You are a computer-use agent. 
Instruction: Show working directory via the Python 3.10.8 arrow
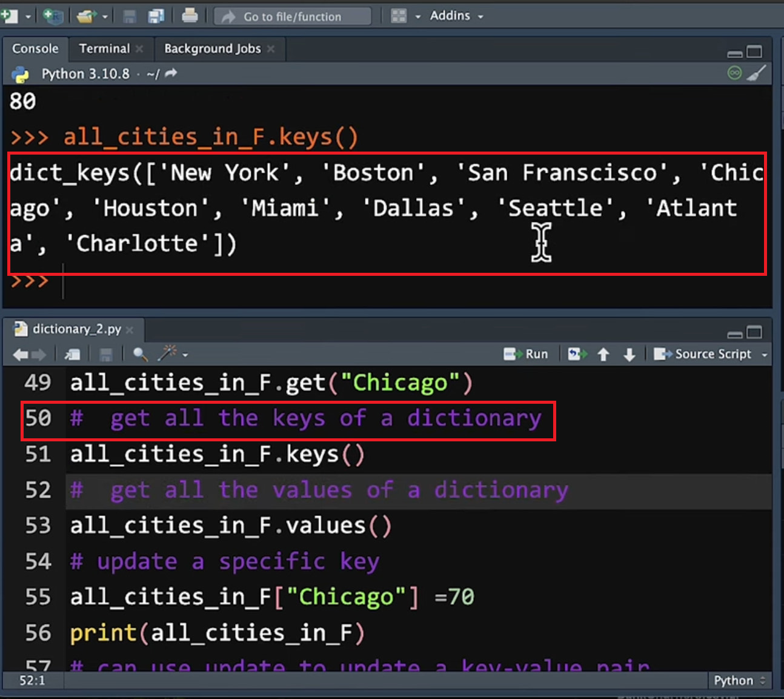pyautogui.click(x=170, y=73)
